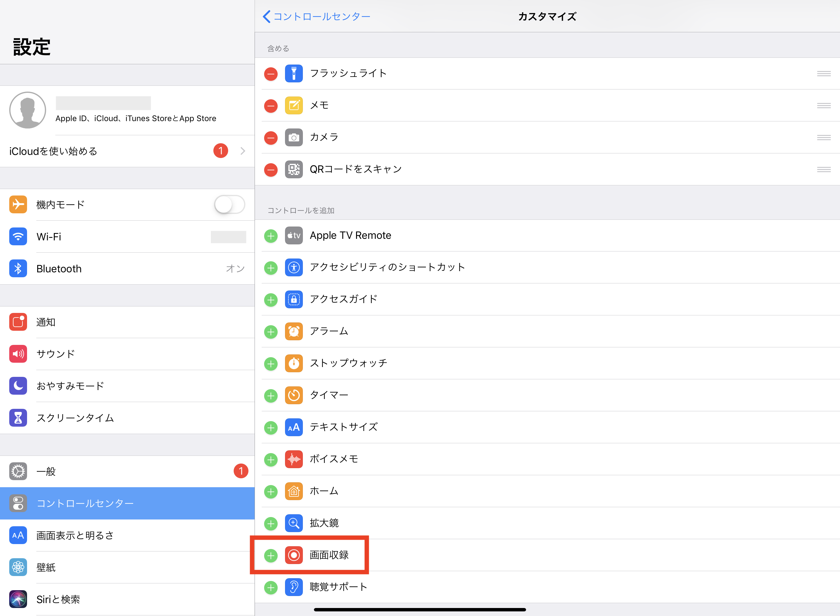Click the ストップウォッチ label
The width and height of the screenshot is (840, 616).
[348, 363]
